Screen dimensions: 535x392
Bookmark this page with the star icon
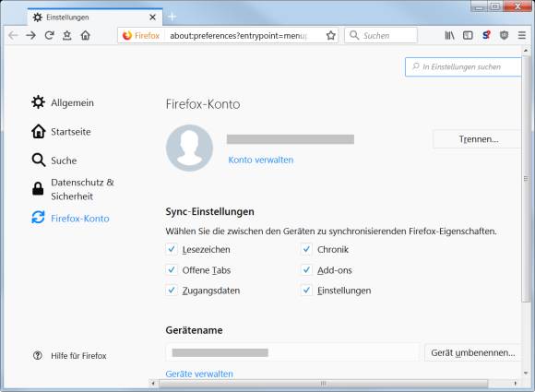click(x=330, y=35)
